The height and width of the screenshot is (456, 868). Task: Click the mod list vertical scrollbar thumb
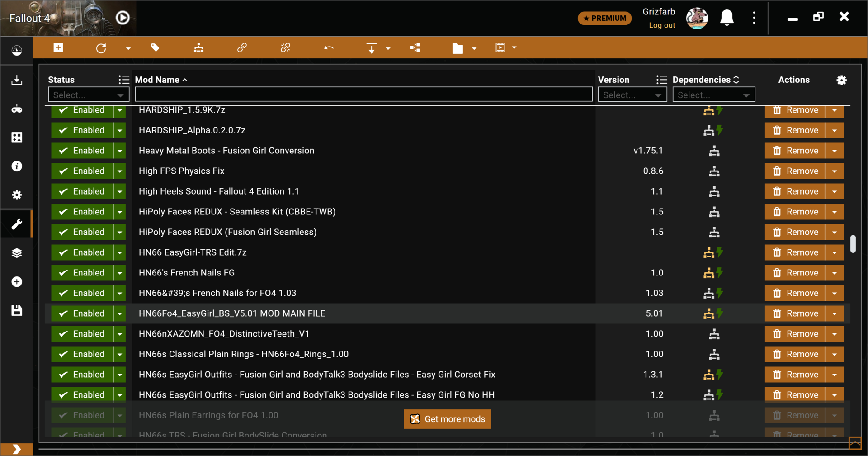click(x=853, y=244)
